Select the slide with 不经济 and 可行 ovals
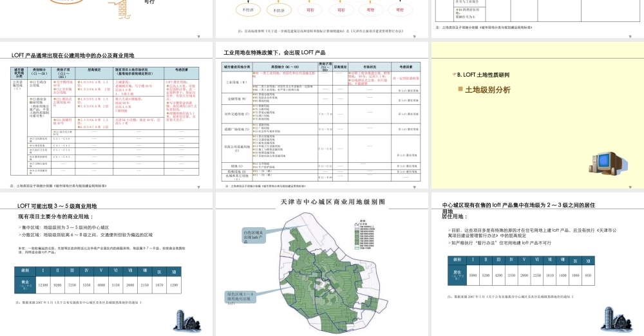Viewport: 644px width, 336px height. click(x=321, y=19)
